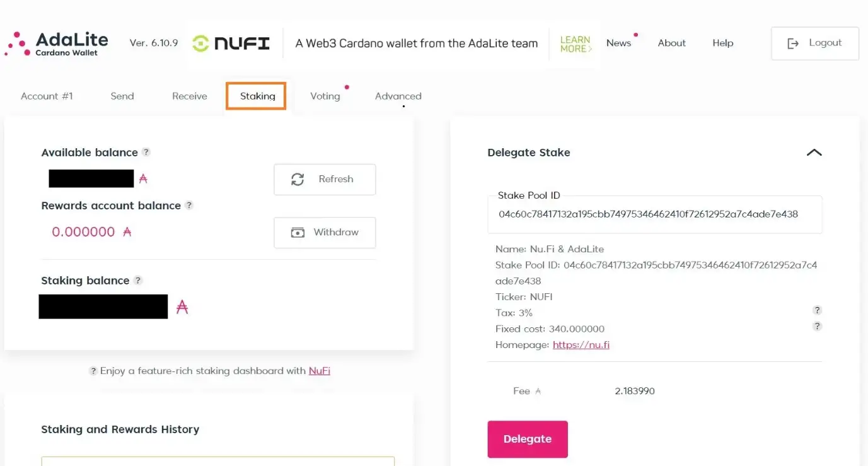
Task: Open the About page
Action: point(671,43)
